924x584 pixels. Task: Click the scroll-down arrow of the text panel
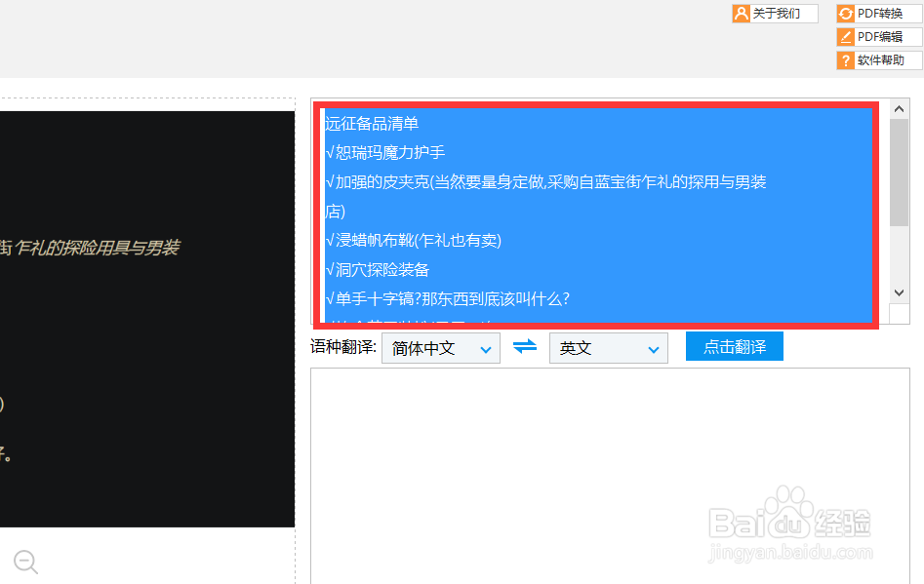pos(901,293)
